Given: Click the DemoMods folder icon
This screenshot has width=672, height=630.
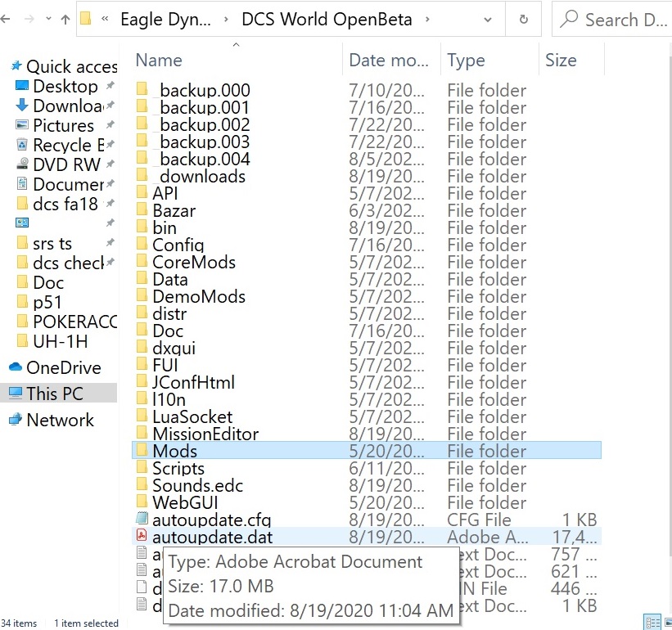Looking at the screenshot, I should point(142,295).
